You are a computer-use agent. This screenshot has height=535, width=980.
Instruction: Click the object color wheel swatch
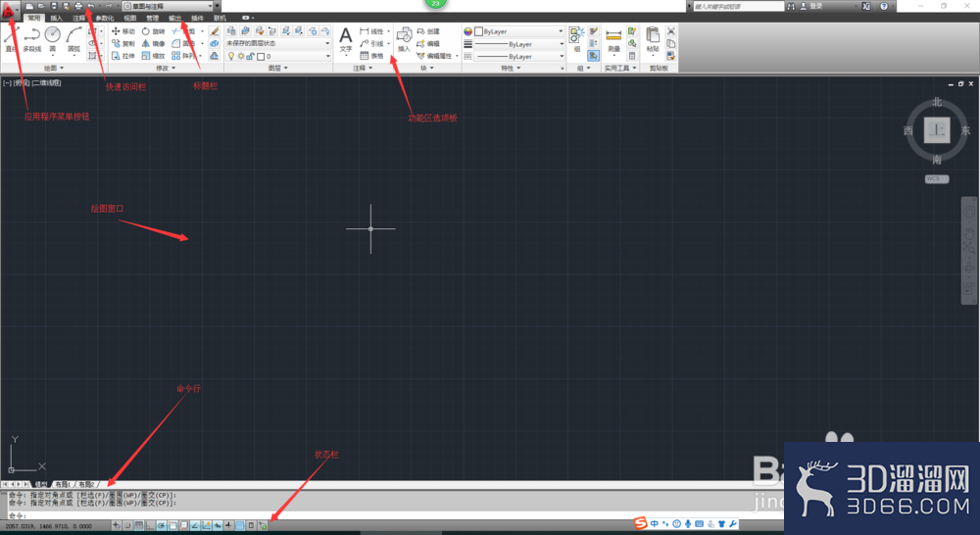click(x=467, y=31)
